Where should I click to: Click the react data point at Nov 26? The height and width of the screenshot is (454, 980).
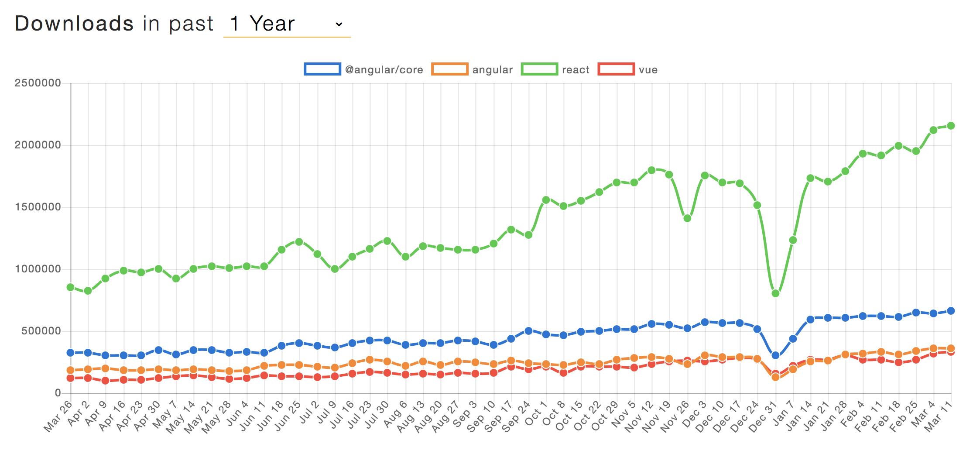687,218
